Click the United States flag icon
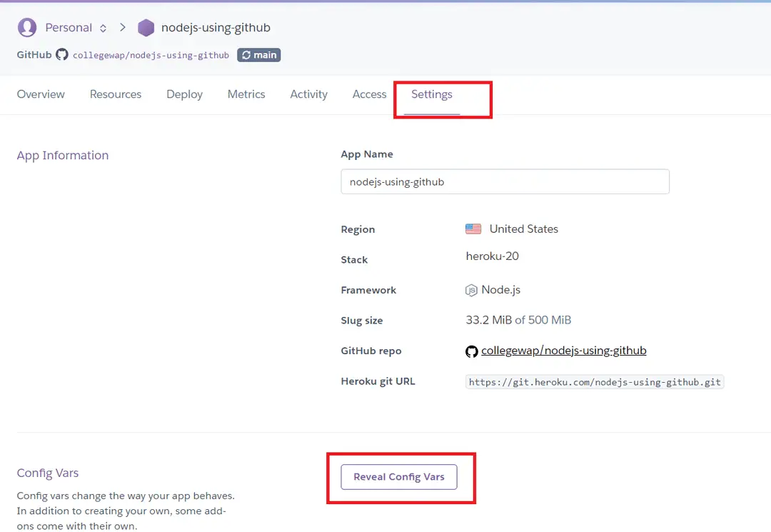The width and height of the screenshot is (771, 532). tap(473, 229)
